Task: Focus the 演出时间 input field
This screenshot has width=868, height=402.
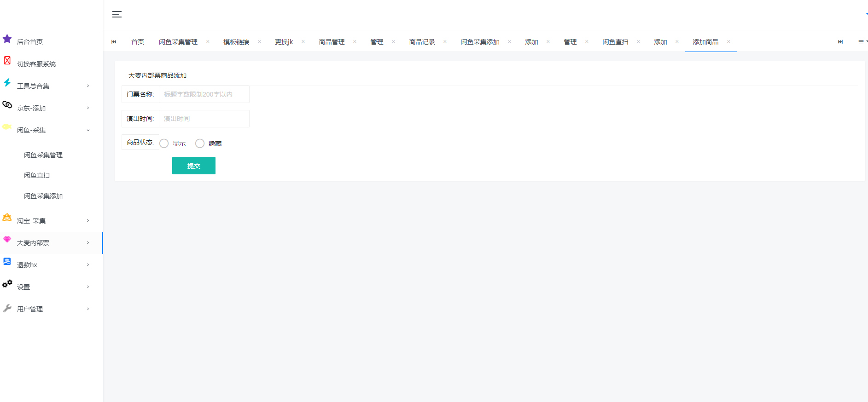Action: point(204,119)
